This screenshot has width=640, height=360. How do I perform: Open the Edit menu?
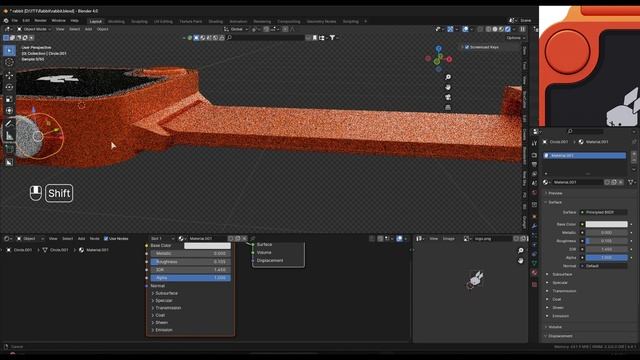pos(26,20)
